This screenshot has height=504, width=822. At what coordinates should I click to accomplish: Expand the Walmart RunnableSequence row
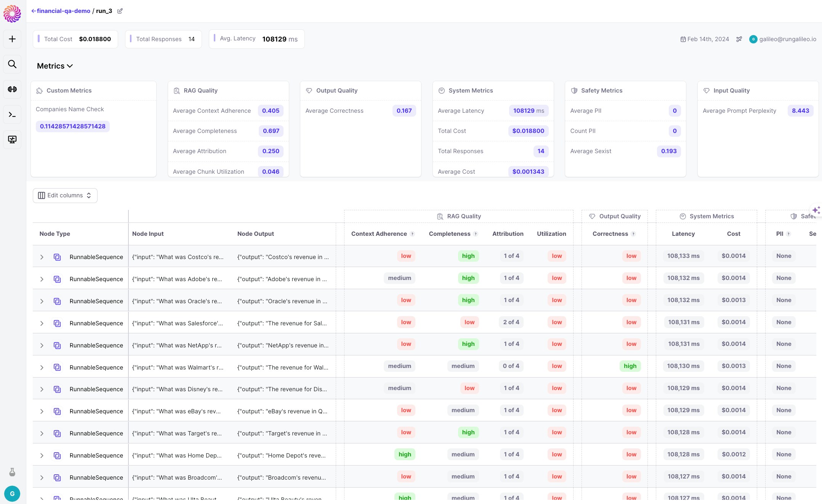tap(42, 368)
